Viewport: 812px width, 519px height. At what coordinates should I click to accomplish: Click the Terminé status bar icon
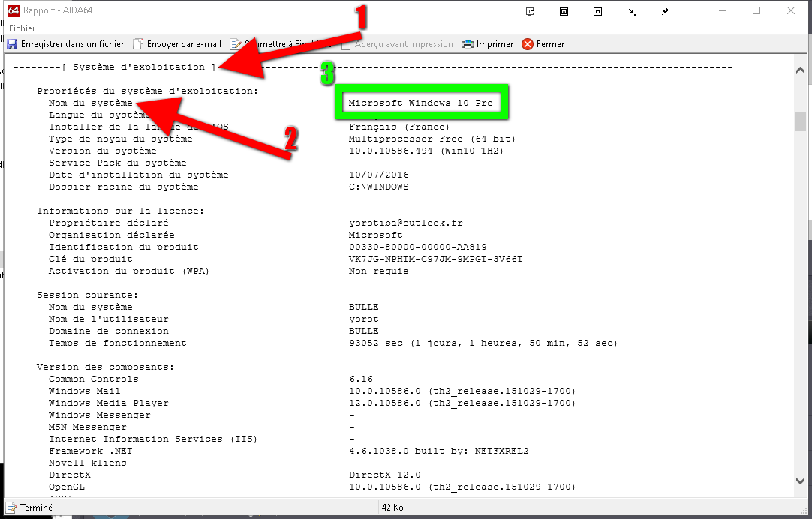[12, 508]
